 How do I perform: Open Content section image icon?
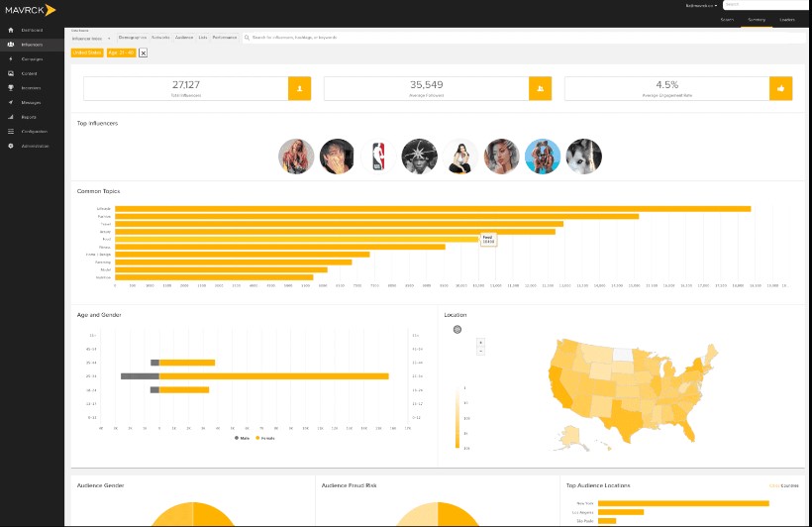click(x=11, y=73)
